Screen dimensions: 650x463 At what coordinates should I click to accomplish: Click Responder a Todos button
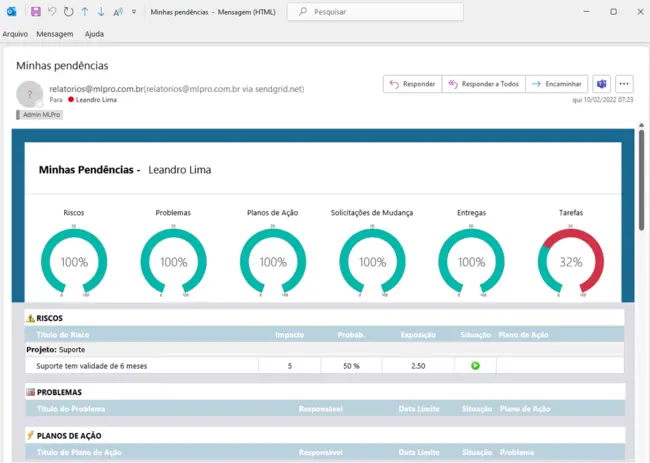click(x=484, y=84)
